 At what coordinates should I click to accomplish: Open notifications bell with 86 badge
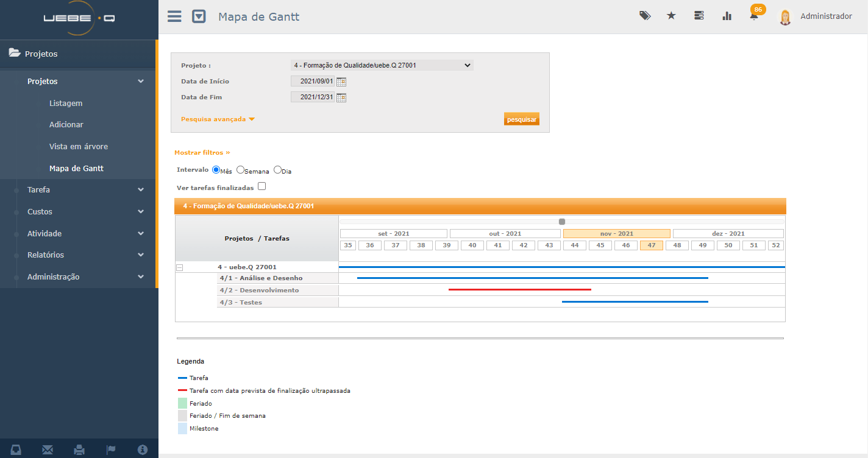coord(755,16)
